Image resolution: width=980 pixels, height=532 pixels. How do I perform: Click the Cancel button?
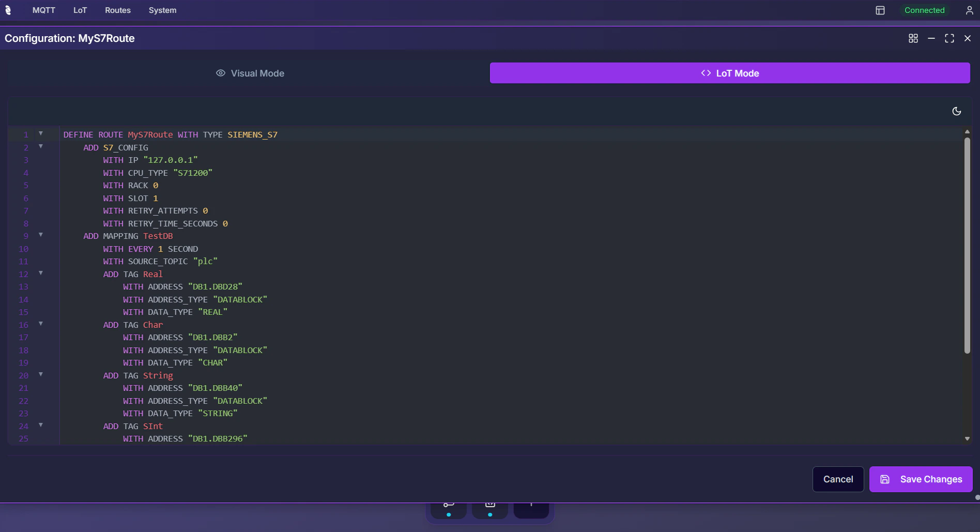(x=838, y=479)
